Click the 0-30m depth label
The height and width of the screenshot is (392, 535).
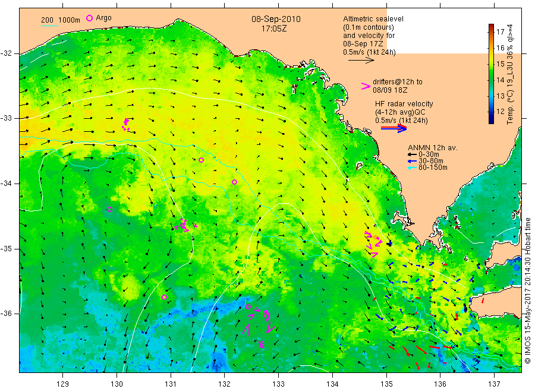click(429, 154)
